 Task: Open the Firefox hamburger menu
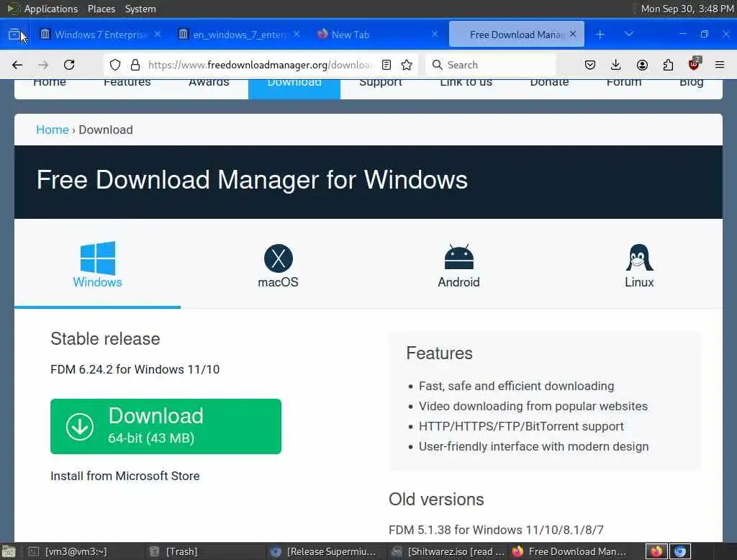coord(720,65)
